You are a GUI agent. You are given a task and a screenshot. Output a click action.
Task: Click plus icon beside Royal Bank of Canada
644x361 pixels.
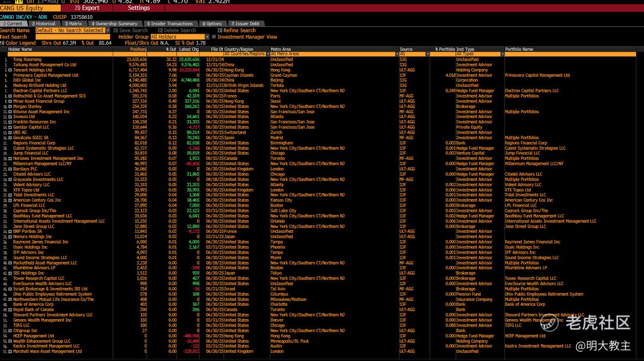[x=10, y=310]
